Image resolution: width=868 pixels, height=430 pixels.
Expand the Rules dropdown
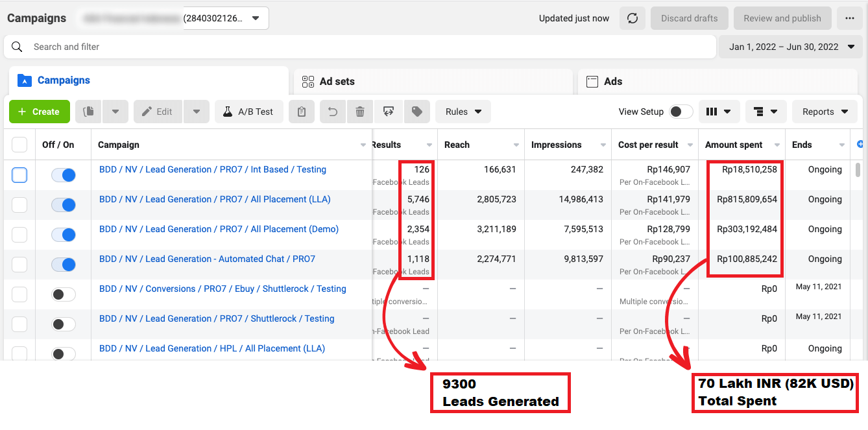tap(463, 112)
